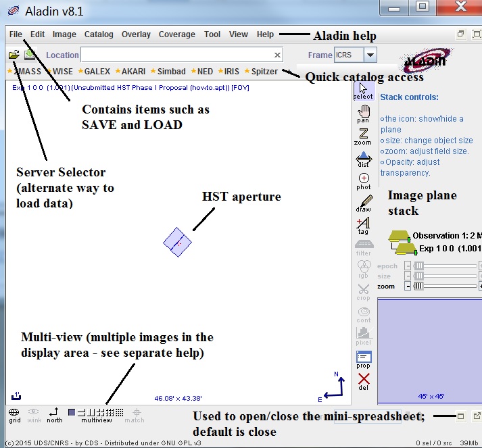Screen dimensions: 482x448
Task: Open the prop properties tool
Action: coord(364,359)
